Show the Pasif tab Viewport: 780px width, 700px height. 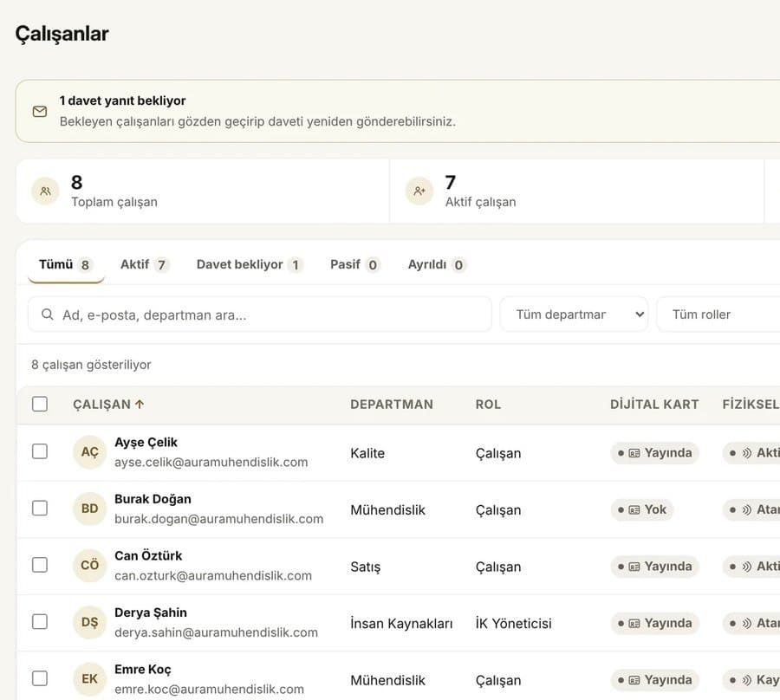tap(354, 264)
